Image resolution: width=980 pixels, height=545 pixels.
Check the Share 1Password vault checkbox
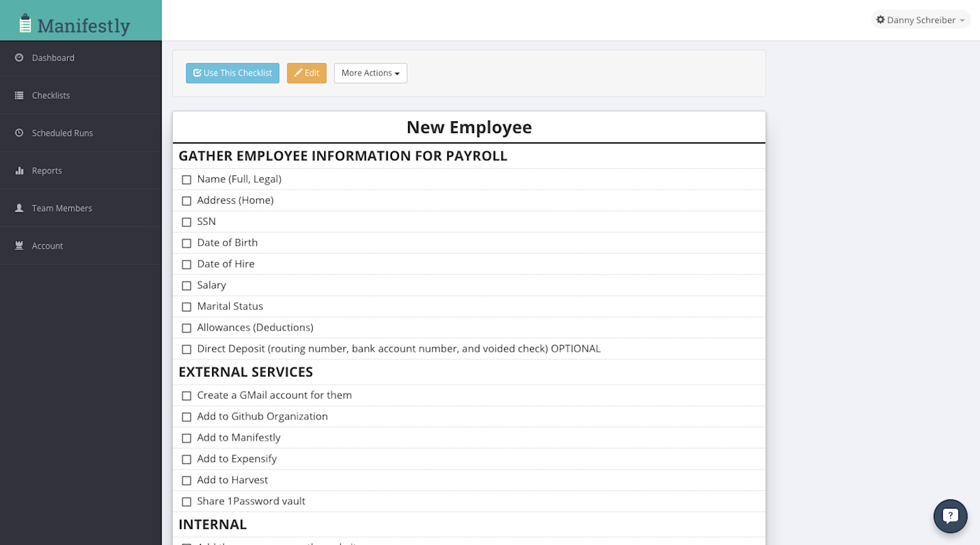[186, 502]
